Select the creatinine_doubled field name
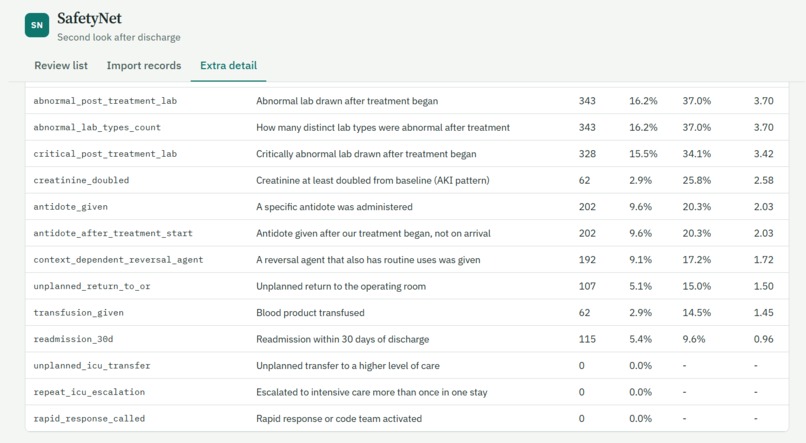 (x=81, y=180)
